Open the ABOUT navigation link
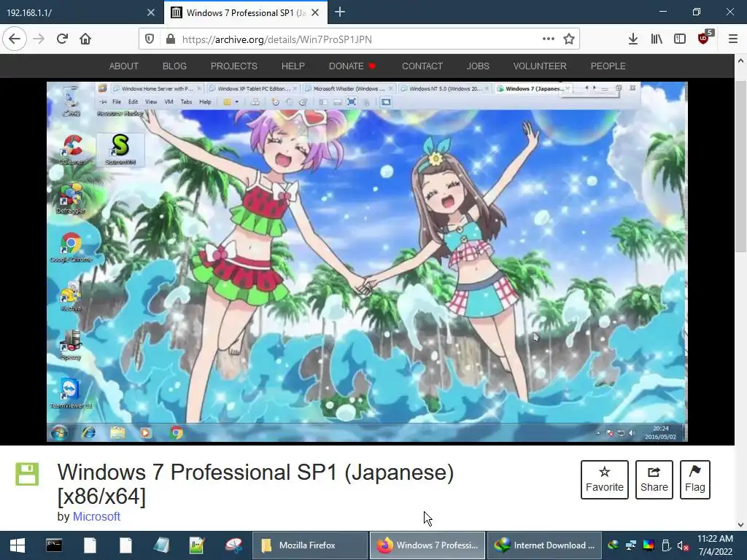Viewport: 747px width, 560px height. point(124,66)
